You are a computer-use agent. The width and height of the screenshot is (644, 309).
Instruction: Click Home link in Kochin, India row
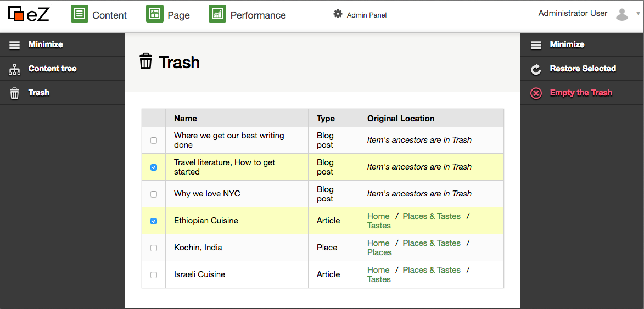[x=378, y=243]
